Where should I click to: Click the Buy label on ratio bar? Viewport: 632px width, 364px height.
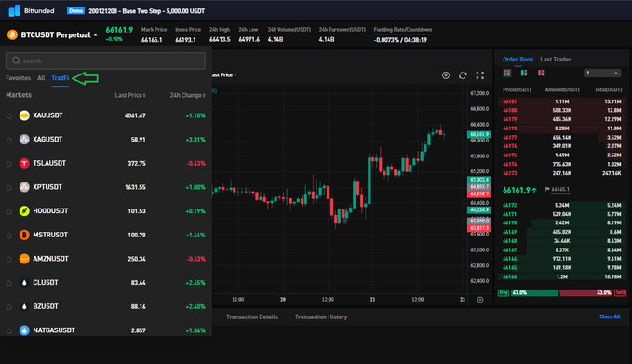[503, 292]
